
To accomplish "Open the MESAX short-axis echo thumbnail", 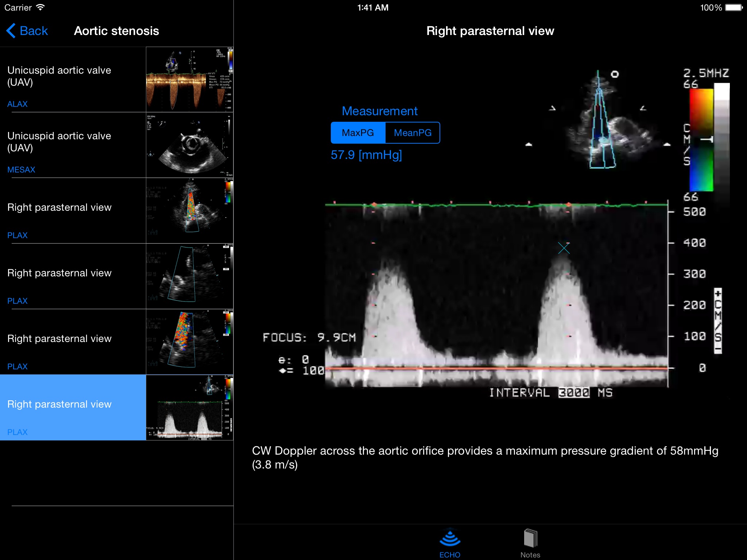I will 190,145.
